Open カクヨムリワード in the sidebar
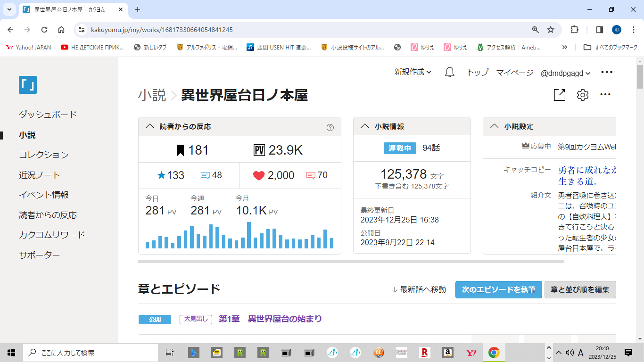Viewport: 644px width, 362px height. [x=52, y=235]
